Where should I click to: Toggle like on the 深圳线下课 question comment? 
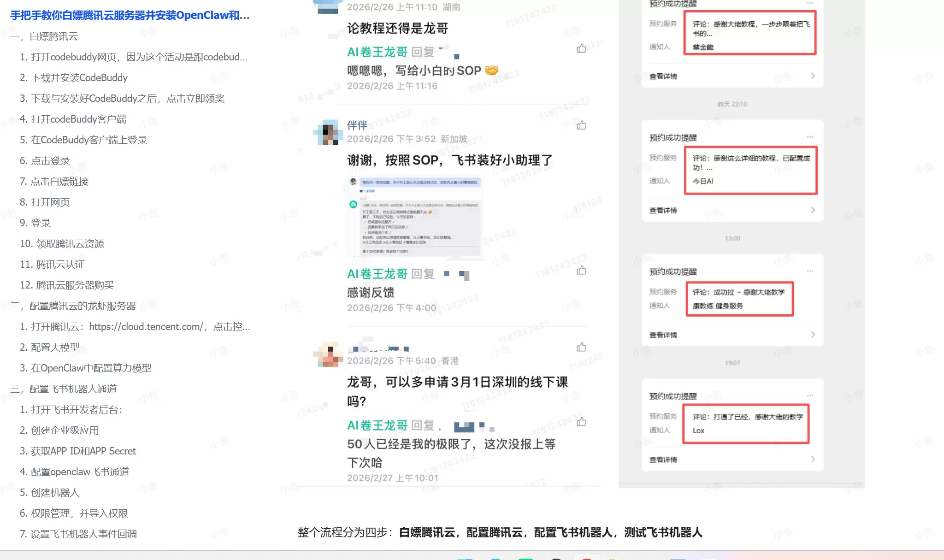pos(582,347)
